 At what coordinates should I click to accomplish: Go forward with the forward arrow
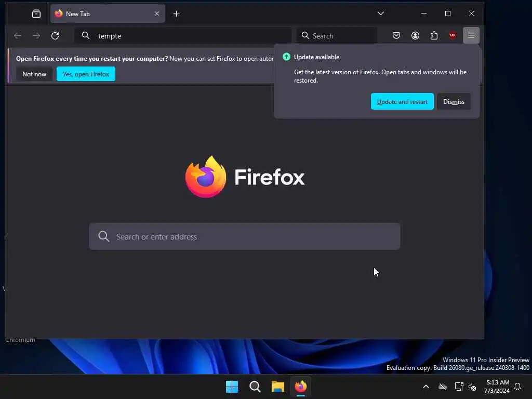(x=36, y=36)
